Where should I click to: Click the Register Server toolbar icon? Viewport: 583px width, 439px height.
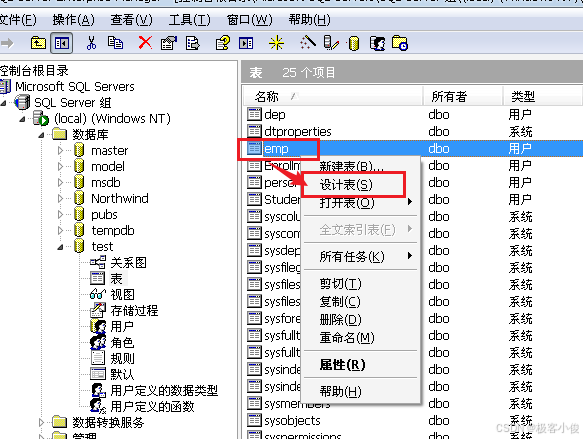pyautogui.click(x=331, y=43)
